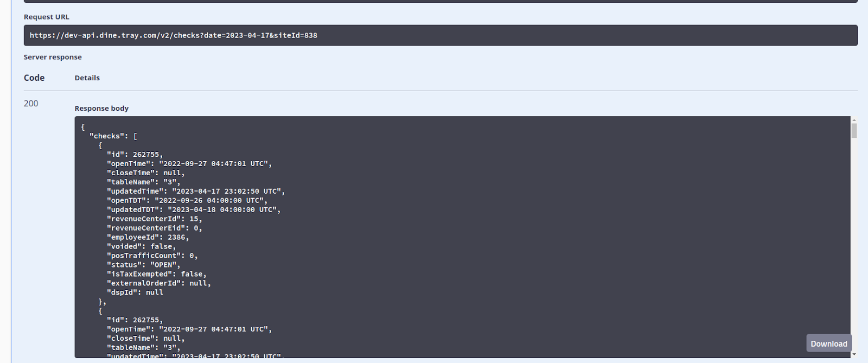
Task: Click the first check's "closeTime": null line
Action: 146,173
